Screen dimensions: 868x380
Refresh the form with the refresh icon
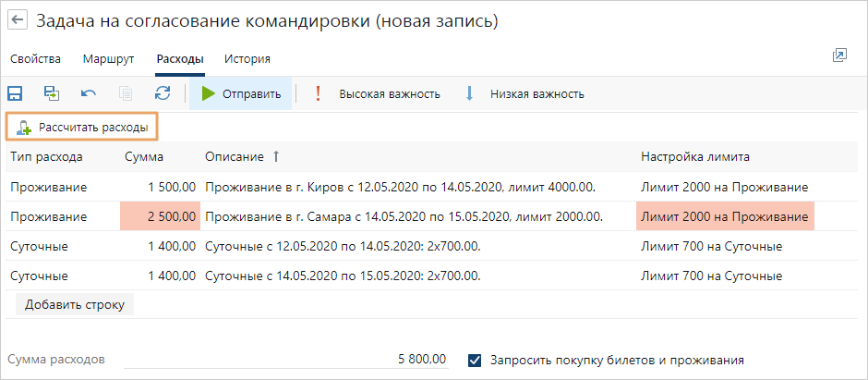coord(163,93)
